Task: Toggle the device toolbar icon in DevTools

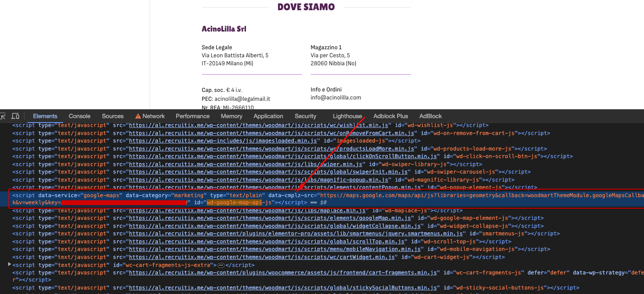Action: 15,116
